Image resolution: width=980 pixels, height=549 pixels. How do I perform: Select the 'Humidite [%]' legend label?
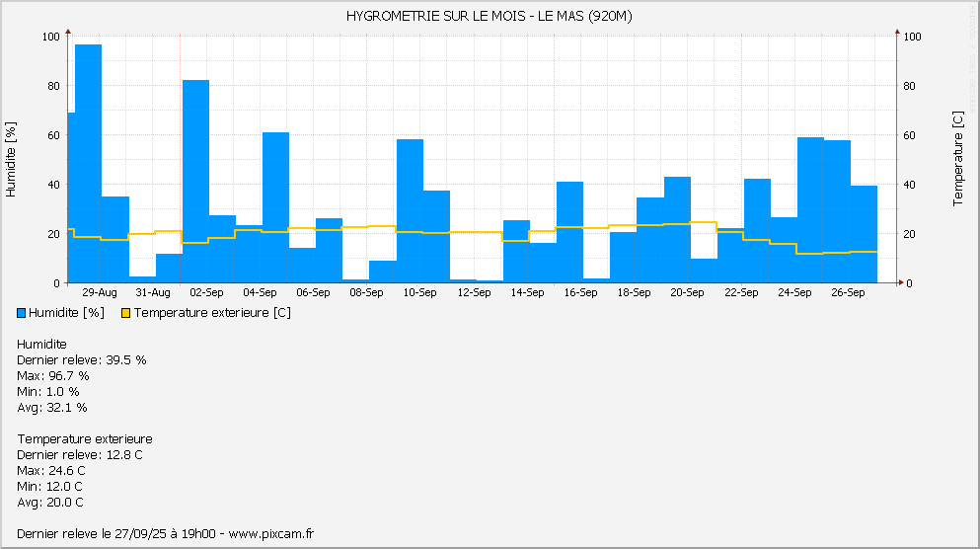[x=66, y=313]
